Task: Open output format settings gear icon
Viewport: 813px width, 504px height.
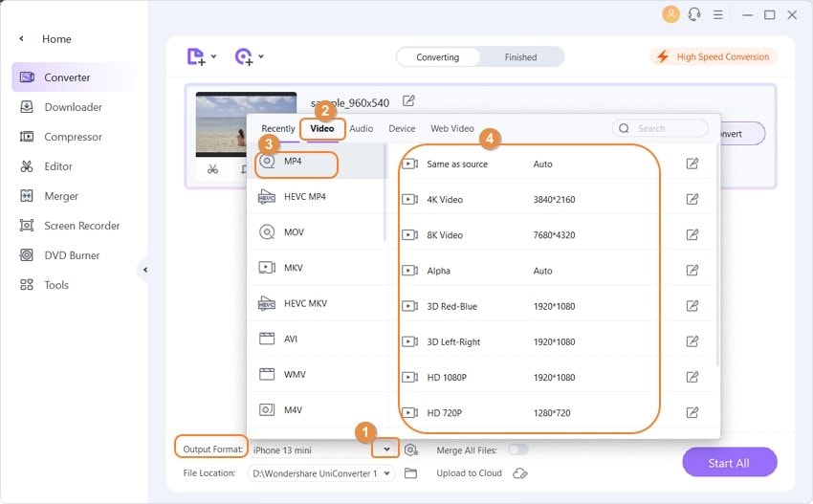Action: pyautogui.click(x=411, y=450)
